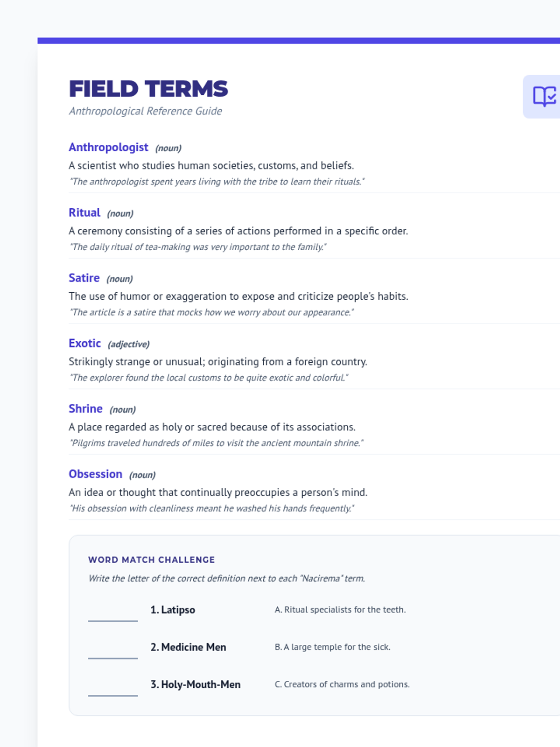Click the Anthropological Reference Guide subtitle
This screenshot has width=560, height=747.
coord(145,111)
